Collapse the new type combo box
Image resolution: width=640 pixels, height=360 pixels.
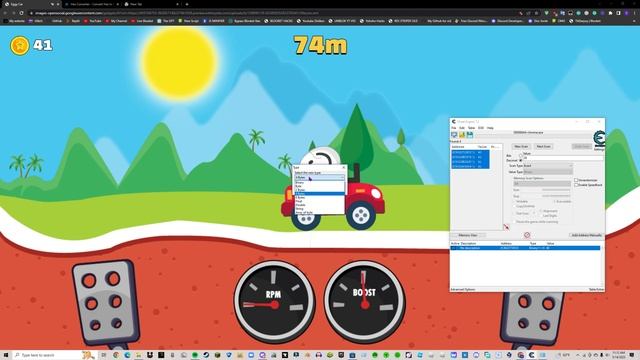tap(319, 178)
